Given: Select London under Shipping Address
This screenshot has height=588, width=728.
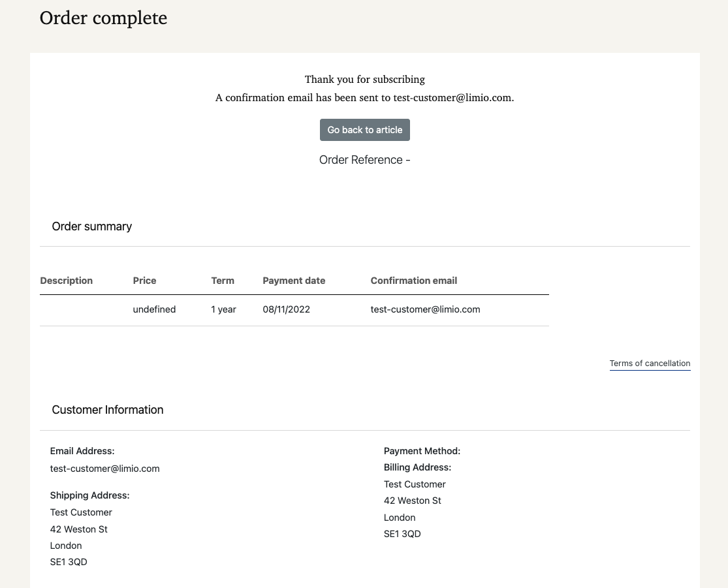Looking at the screenshot, I should coord(66,546).
